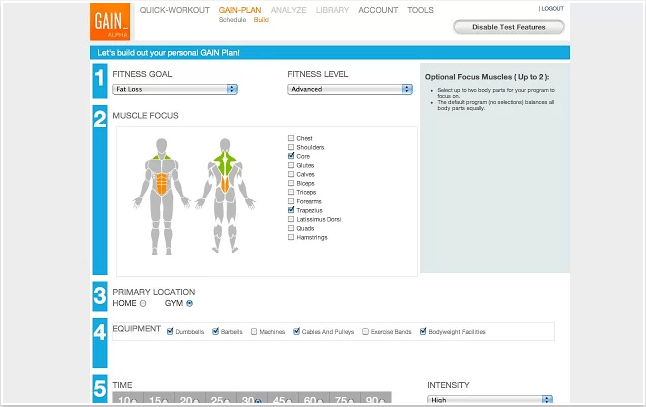The image size is (646, 407).
Task: Uncheck the Barbells equipment checkbox
Action: [x=215, y=332]
